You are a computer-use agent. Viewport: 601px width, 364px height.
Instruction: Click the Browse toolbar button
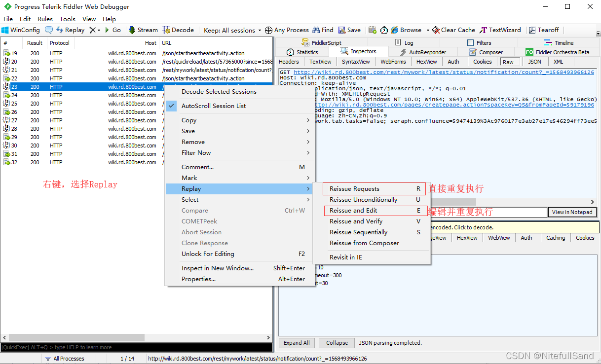coord(406,30)
